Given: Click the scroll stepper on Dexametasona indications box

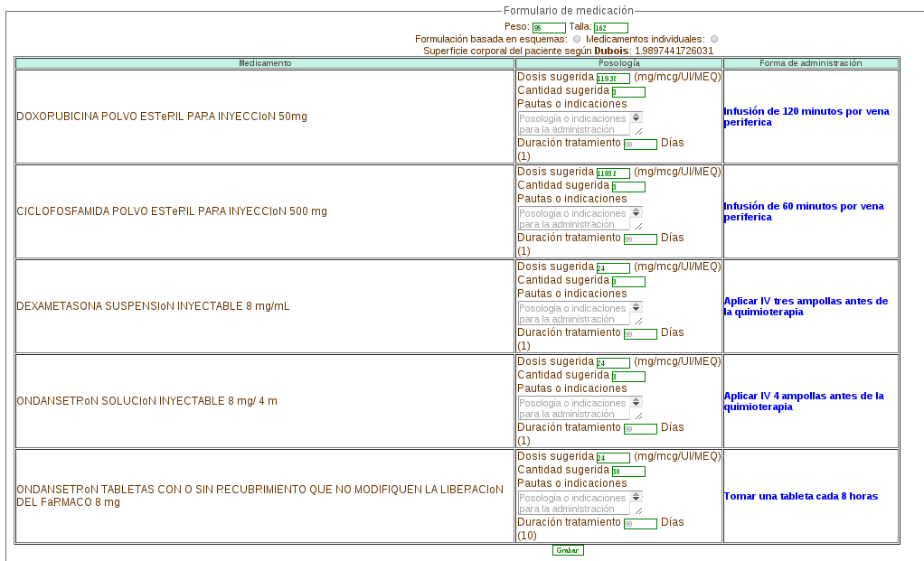Looking at the screenshot, I should [636, 307].
